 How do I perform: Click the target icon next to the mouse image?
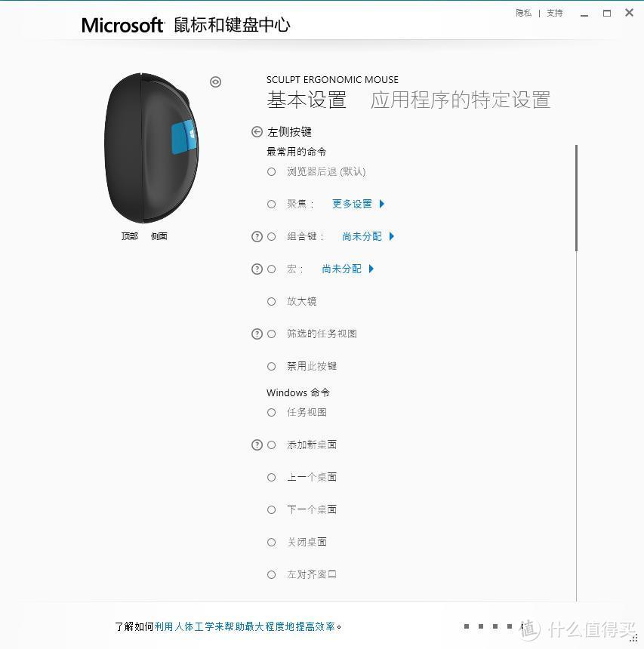(x=215, y=82)
